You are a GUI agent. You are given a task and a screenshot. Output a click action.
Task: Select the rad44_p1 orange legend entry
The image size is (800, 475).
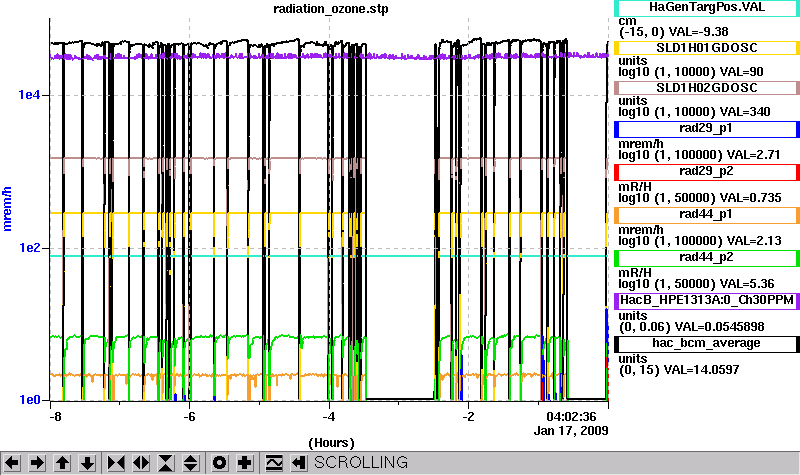707,215
